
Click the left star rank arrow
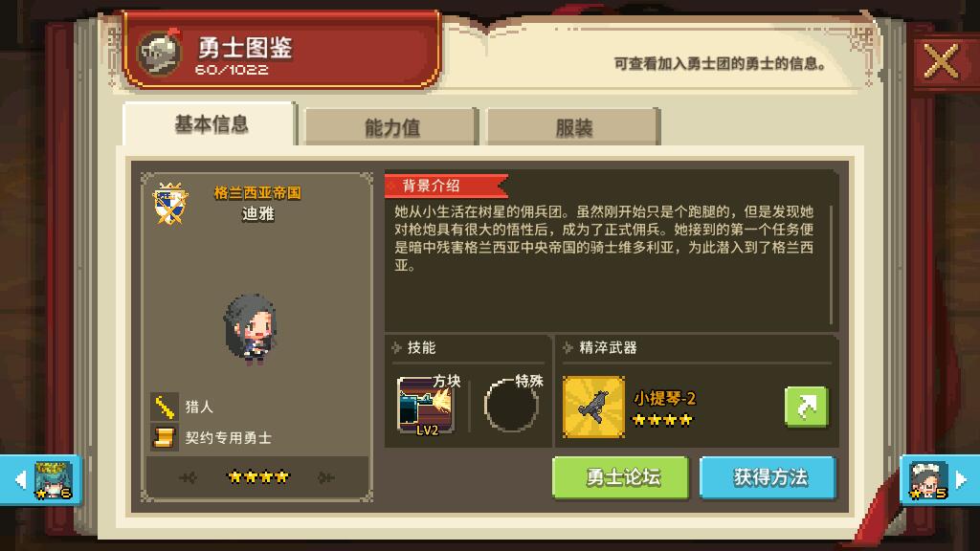[x=189, y=478]
